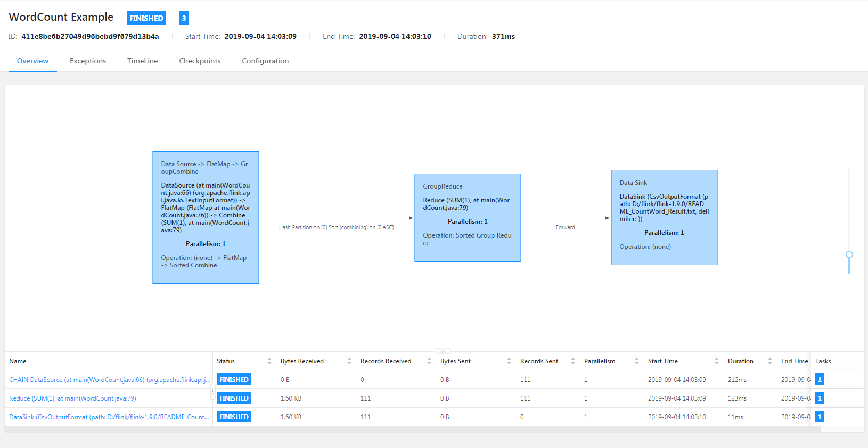The image size is (868, 448).
Task: Click the graph zoom slider handle
Action: tap(849, 255)
